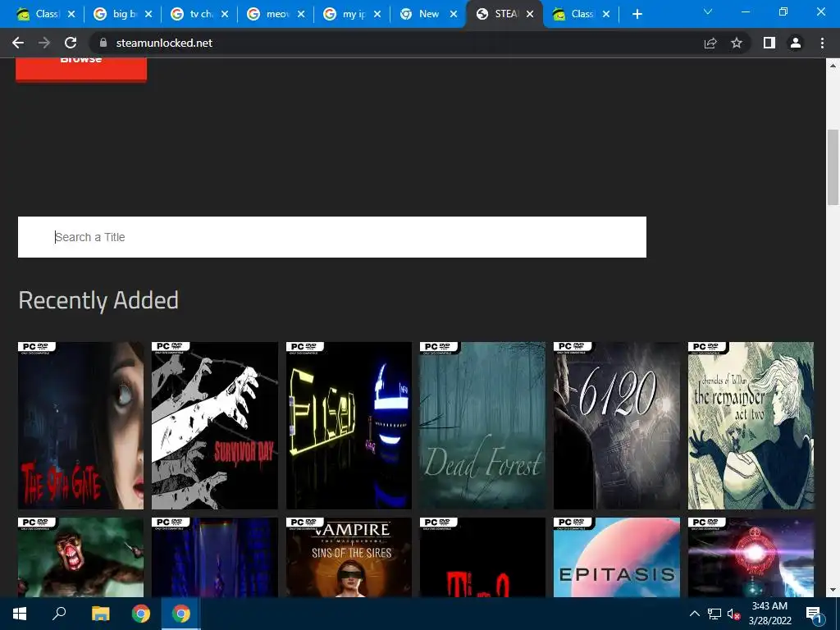Close the 'meow' tab
840x630 pixels.
coord(301,14)
